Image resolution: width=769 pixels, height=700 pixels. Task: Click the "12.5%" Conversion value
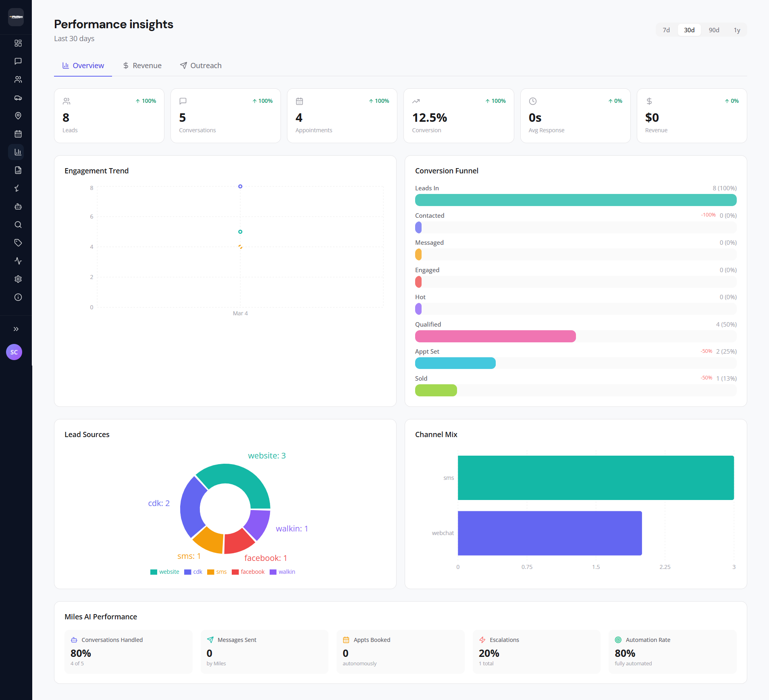(x=430, y=117)
